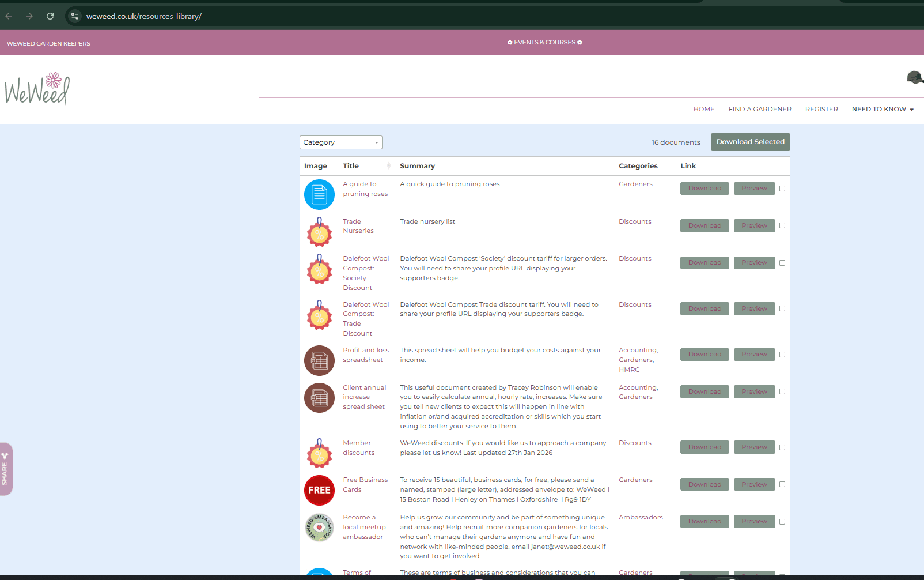Click the browser forward arrow
This screenshot has height=580, width=924.
point(29,16)
